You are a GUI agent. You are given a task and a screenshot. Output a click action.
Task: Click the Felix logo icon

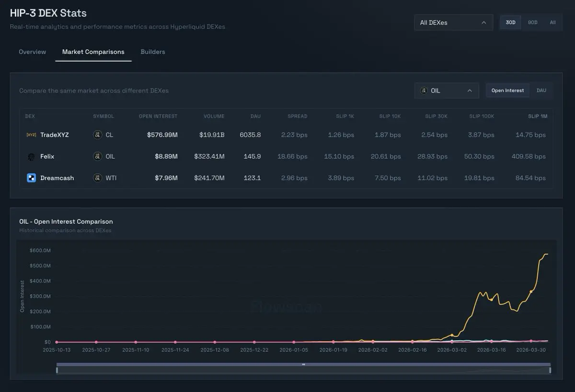click(x=31, y=157)
